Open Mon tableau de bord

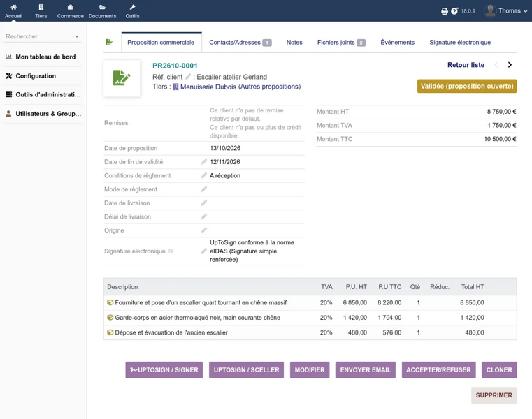pyautogui.click(x=45, y=57)
